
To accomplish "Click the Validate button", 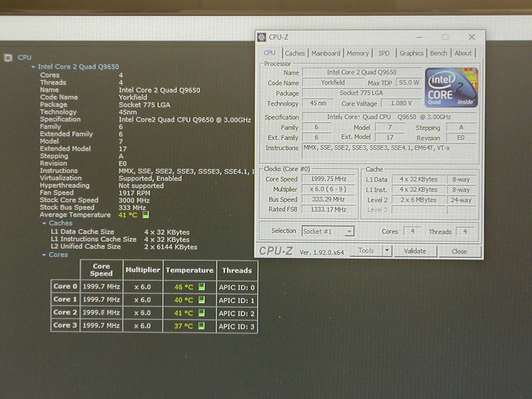I will click(415, 251).
